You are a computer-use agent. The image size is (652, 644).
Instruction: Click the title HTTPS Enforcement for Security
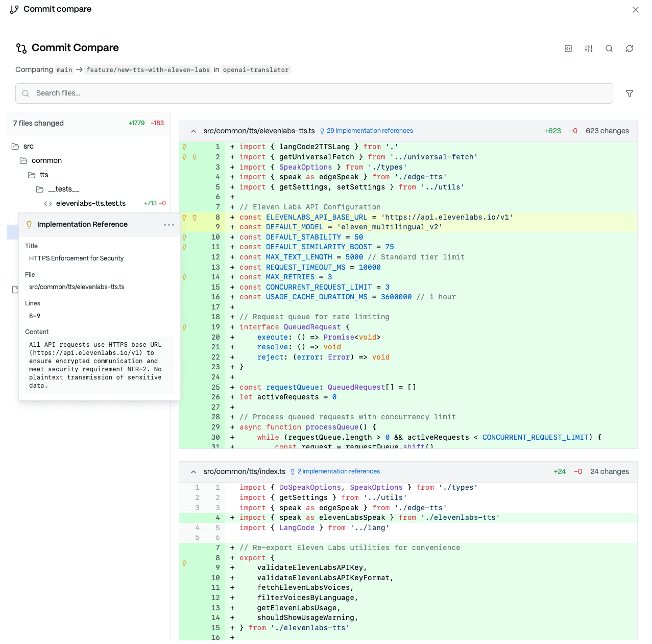click(x=77, y=258)
